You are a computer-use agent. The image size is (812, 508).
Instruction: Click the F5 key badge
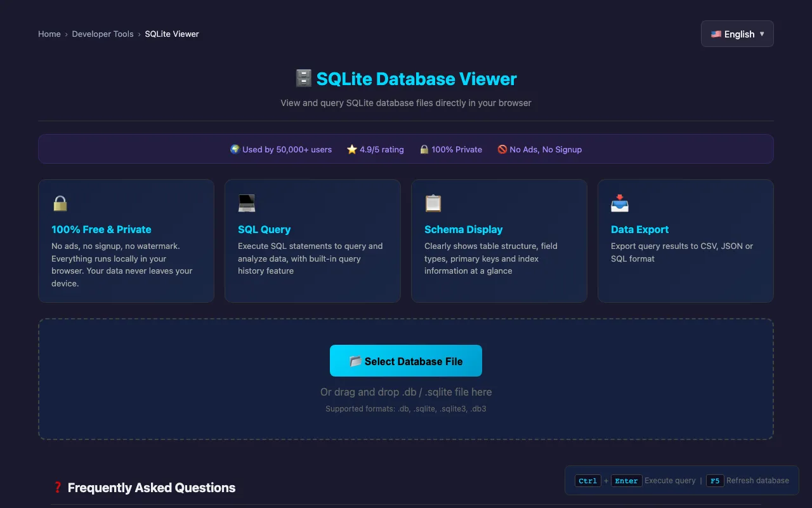coord(714,481)
